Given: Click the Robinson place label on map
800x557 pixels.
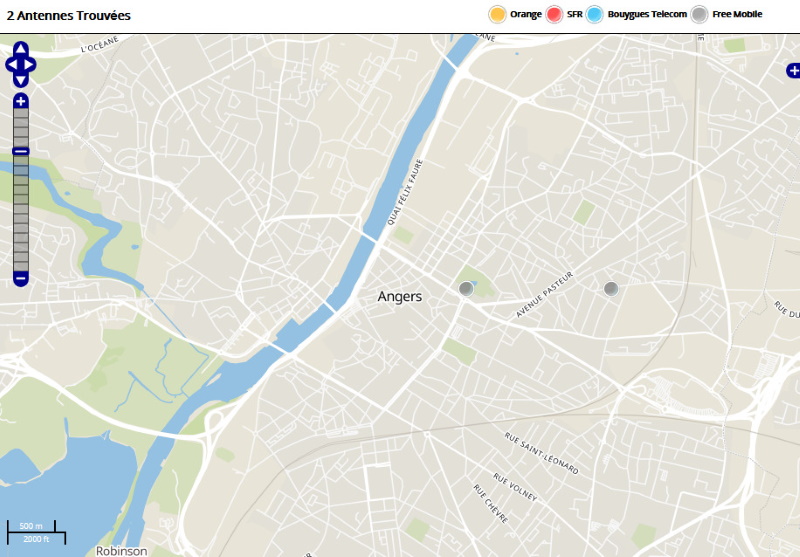Looking at the screenshot, I should pos(122,550).
